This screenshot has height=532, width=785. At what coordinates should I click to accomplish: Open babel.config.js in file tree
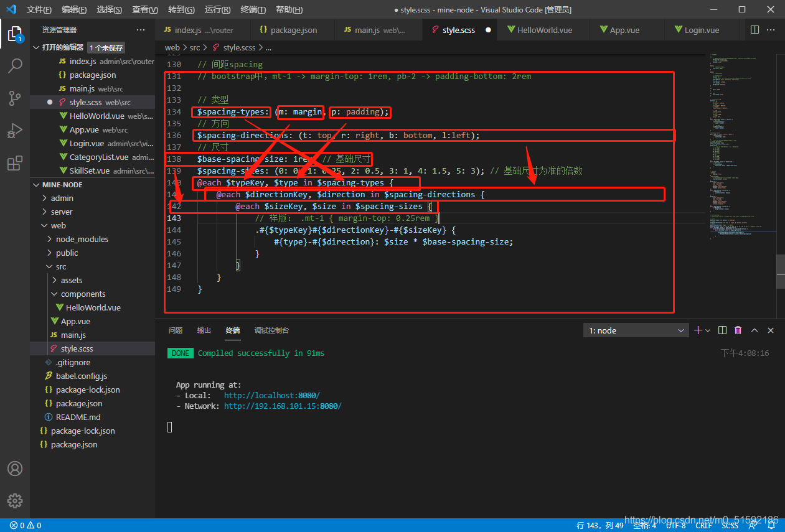(x=82, y=376)
